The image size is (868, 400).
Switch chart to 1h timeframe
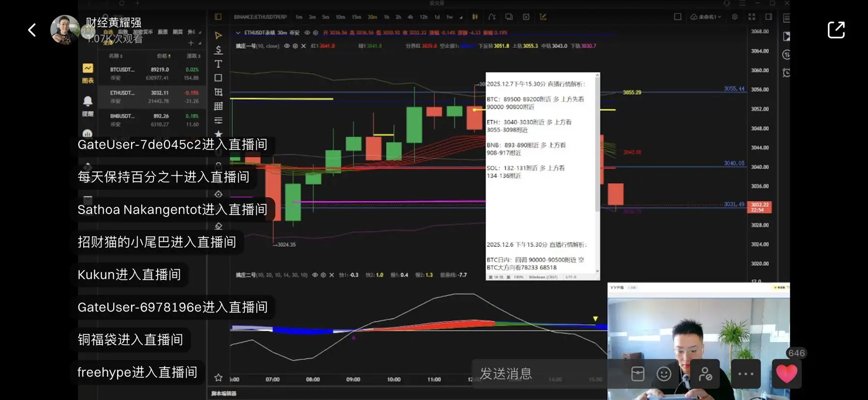[x=386, y=17]
